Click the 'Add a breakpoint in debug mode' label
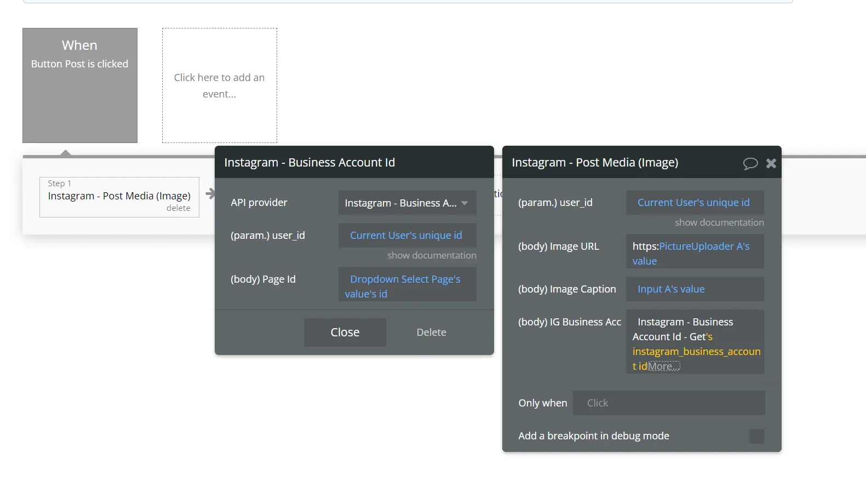This screenshot has width=866, height=504. 594,436
